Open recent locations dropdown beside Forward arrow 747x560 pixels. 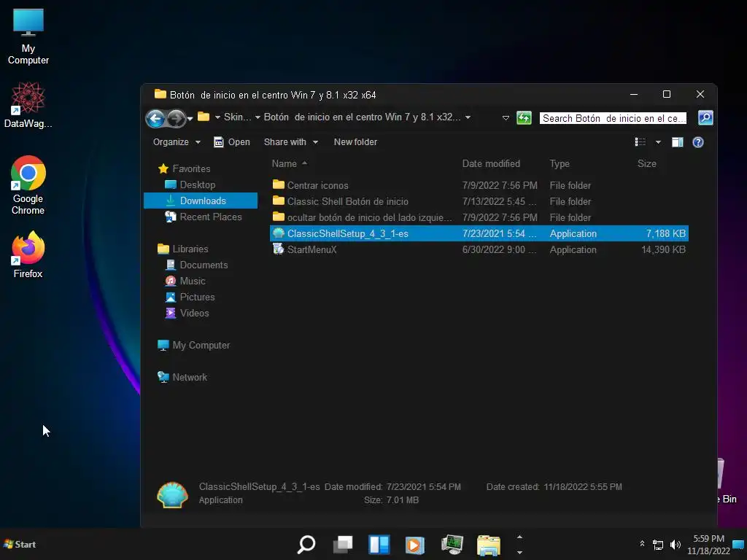point(190,119)
